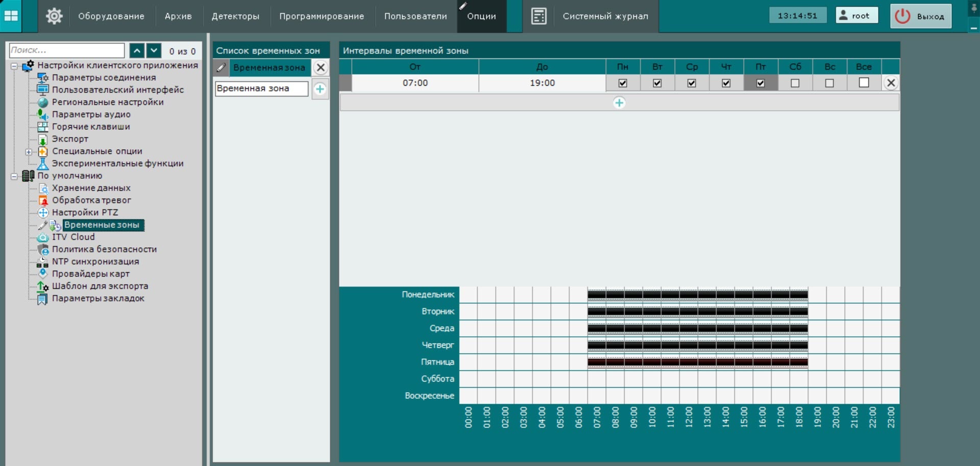The image size is (980, 466).
Task: Click the layouts grid icon in top-left
Action: 11,16
